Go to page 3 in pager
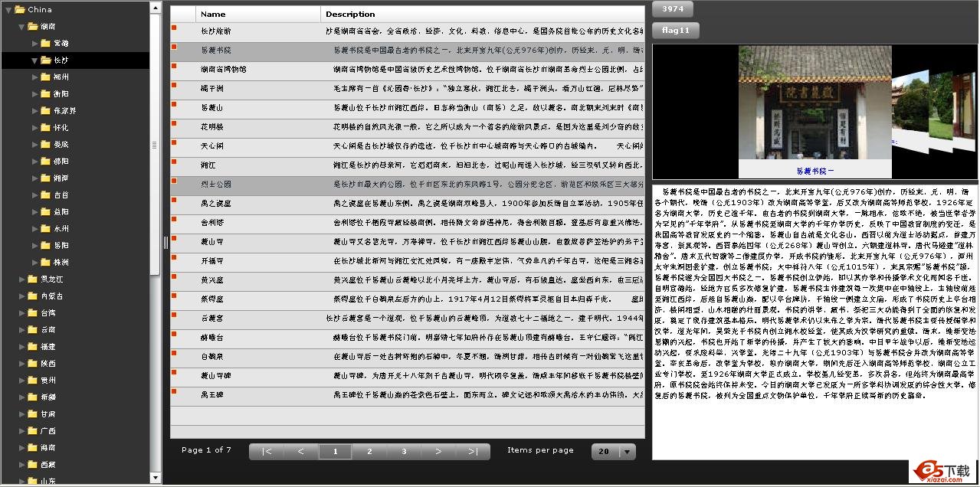This screenshot has width=980, height=487. pyautogui.click(x=404, y=452)
